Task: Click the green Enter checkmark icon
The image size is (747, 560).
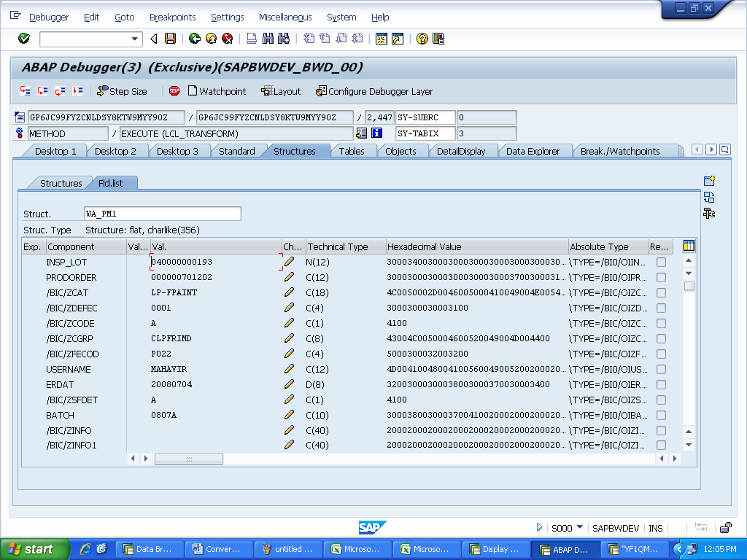Action: [x=24, y=39]
